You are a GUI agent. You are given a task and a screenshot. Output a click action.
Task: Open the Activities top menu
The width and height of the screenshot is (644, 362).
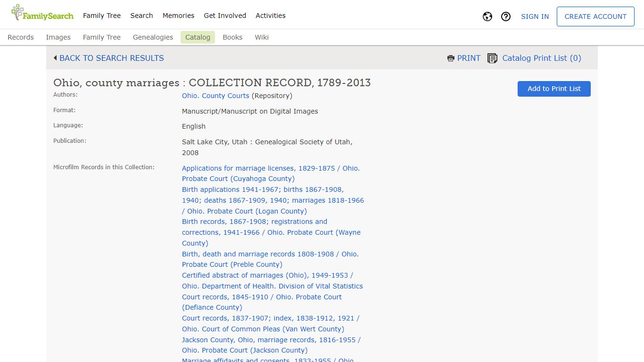271,16
